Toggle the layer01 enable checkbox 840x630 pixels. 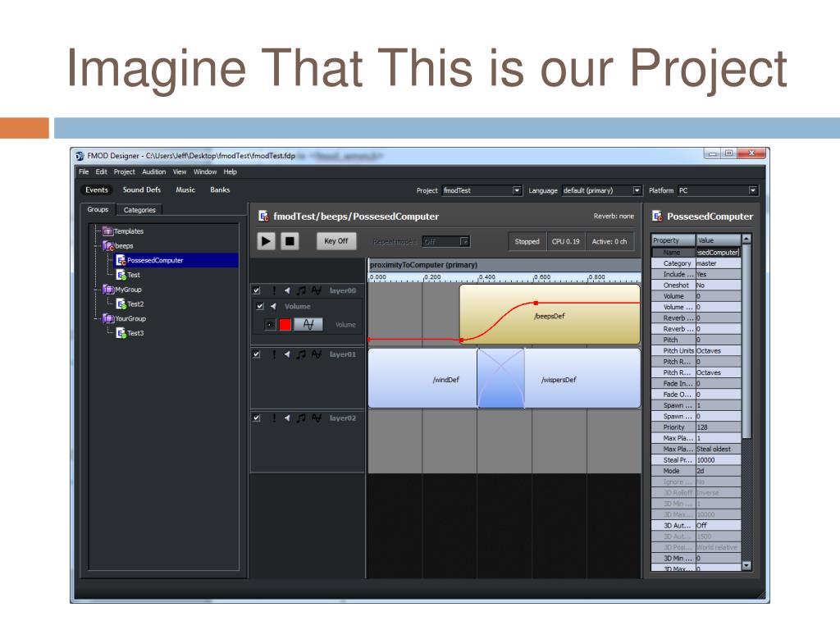point(257,354)
